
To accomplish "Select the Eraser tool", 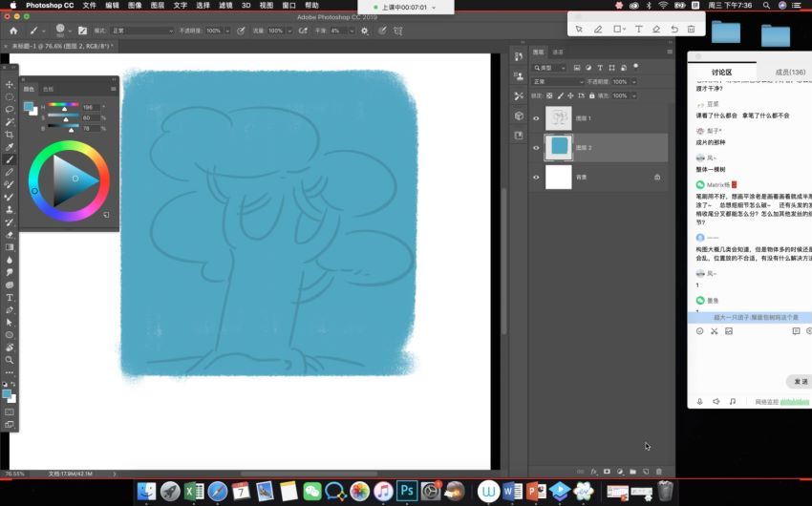I will (10, 234).
